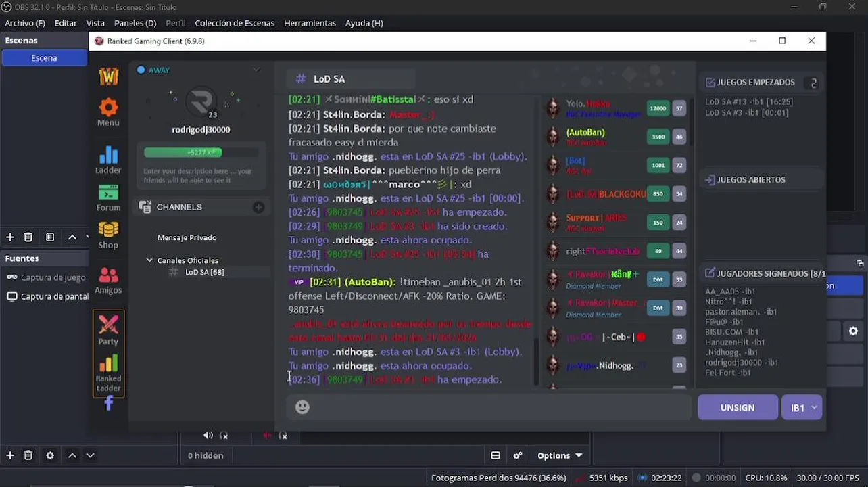Mute the first audio speaker icon
Image resolution: width=868 pixels, height=487 pixels.
[208, 436]
